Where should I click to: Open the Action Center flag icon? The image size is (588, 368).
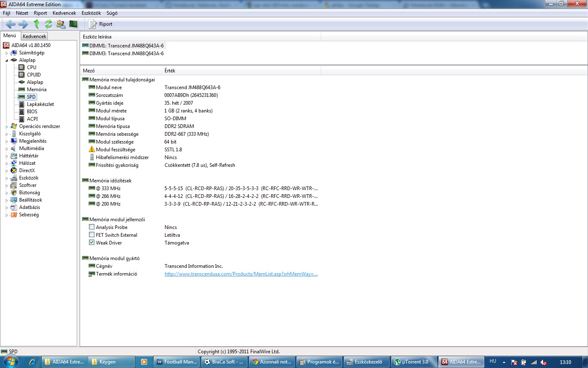point(514,362)
